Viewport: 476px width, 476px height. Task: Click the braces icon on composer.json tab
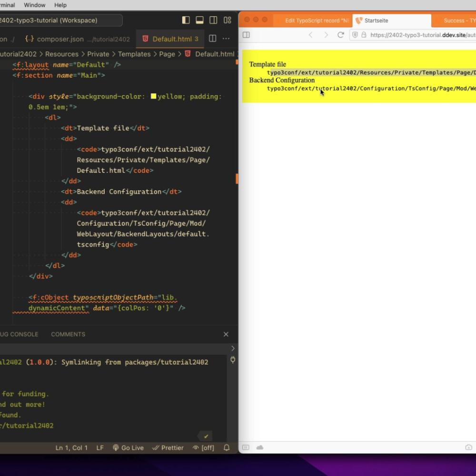pos(30,39)
